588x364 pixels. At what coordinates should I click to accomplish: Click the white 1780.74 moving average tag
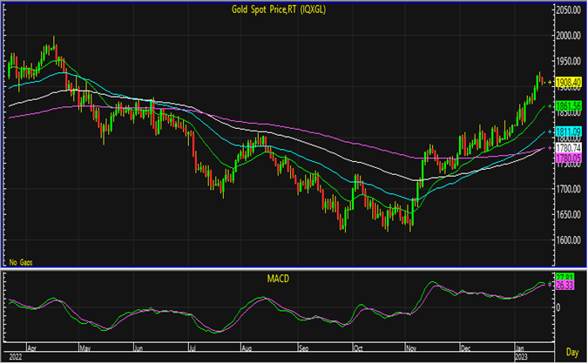pos(569,149)
